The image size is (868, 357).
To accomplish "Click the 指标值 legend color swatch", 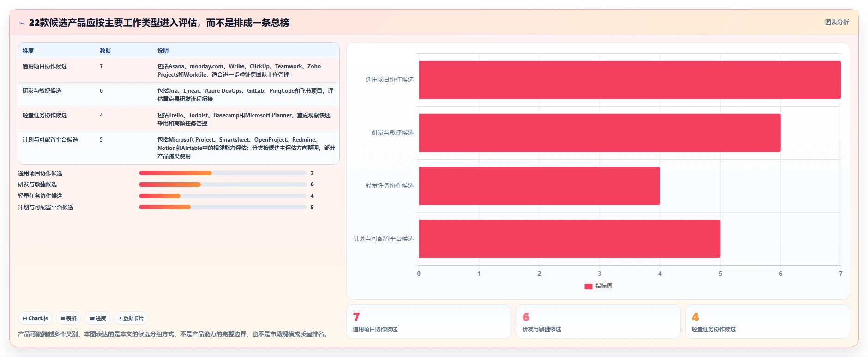I will (x=588, y=286).
